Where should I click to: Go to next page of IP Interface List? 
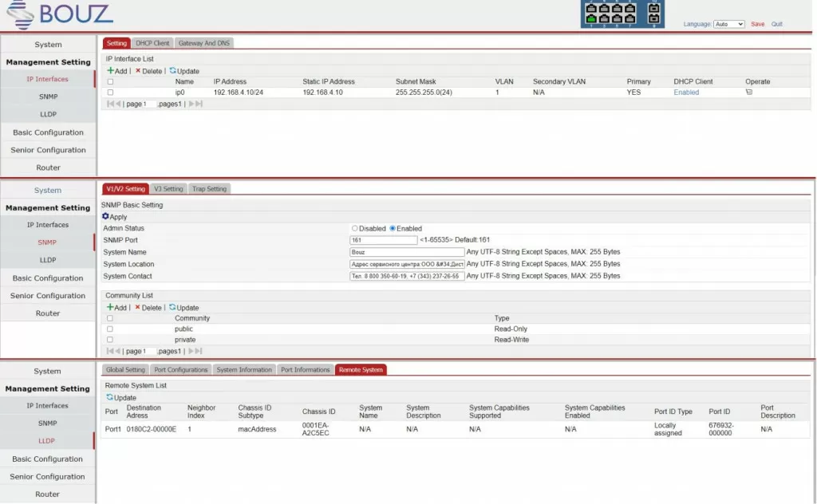191,104
